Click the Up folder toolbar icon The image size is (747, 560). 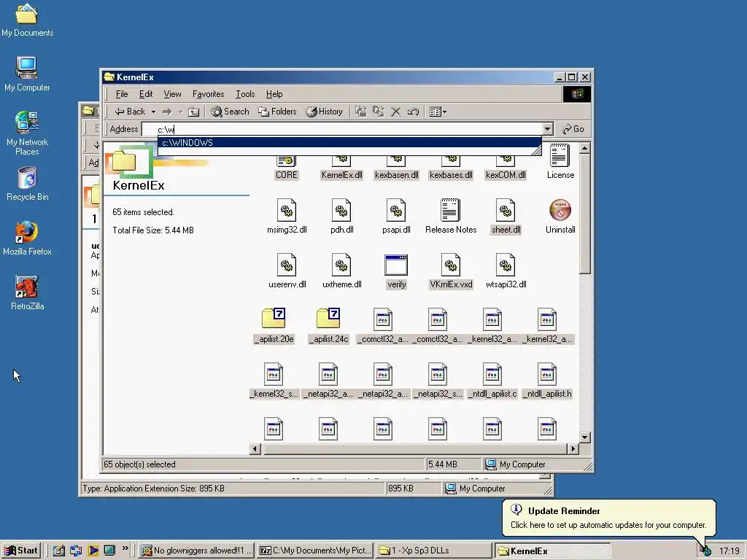[194, 112]
